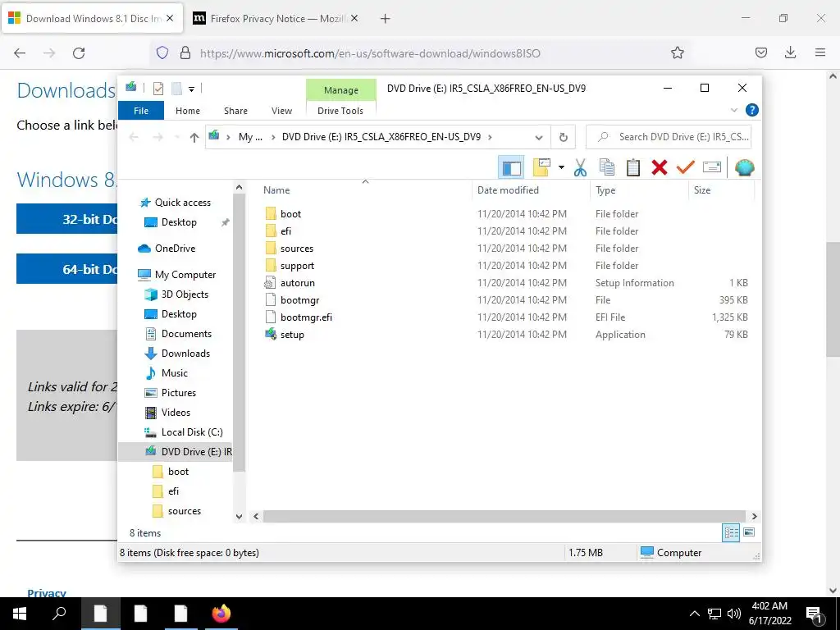Open 3D Objects in navigation pane
This screenshot has width=840, height=630.
(185, 294)
